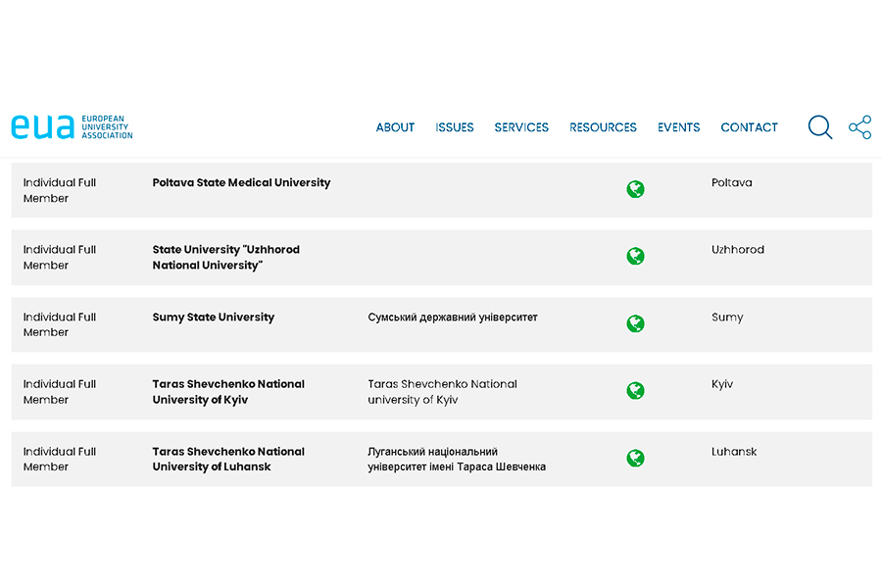Image resolution: width=882 pixels, height=588 pixels.
Task: Open Poltava State Medical University website globe
Action: pyautogui.click(x=636, y=189)
